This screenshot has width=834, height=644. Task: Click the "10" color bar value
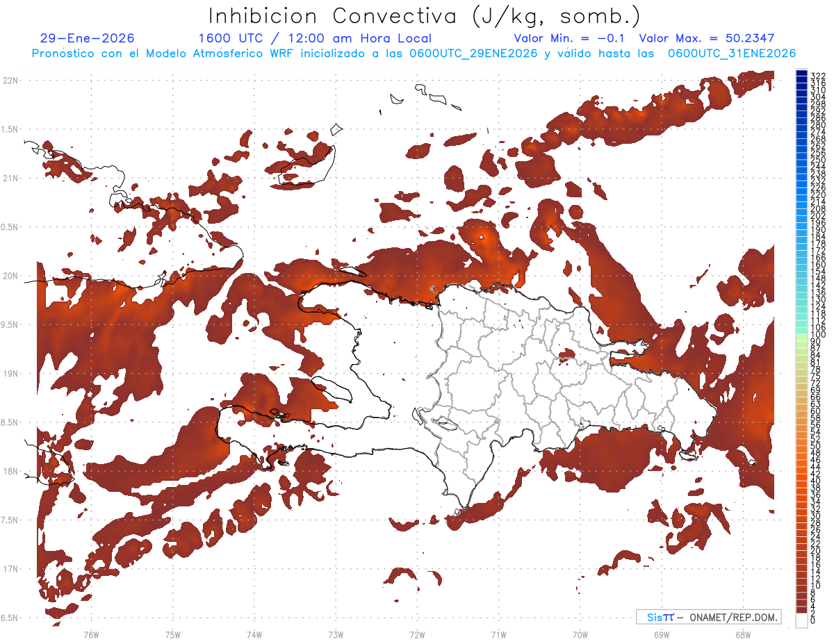coord(815,586)
